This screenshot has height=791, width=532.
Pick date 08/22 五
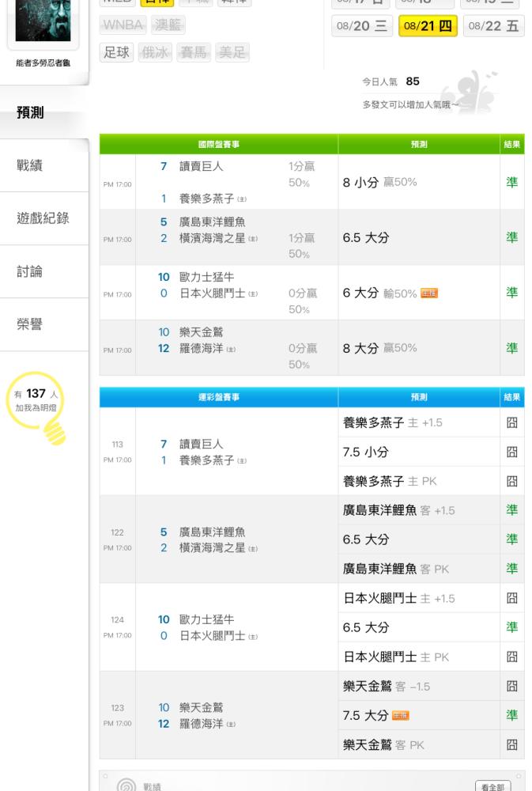pyautogui.click(x=494, y=26)
